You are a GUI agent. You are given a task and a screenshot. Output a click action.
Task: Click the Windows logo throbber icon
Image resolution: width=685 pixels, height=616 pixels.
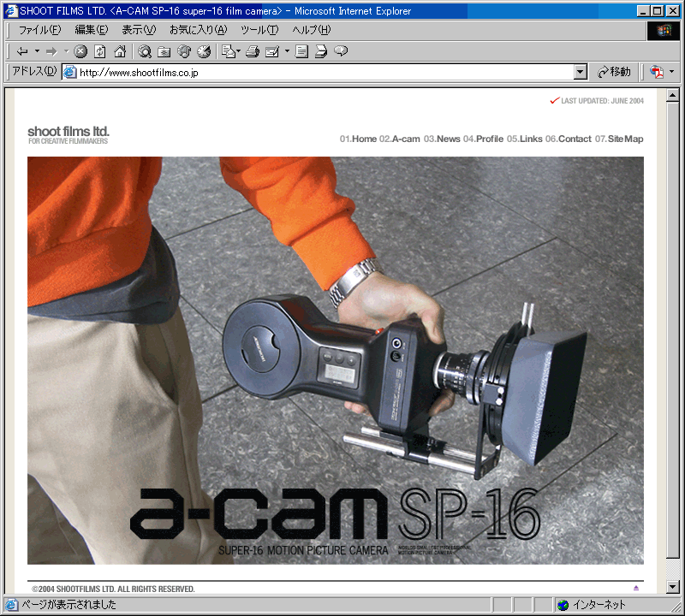tap(663, 31)
